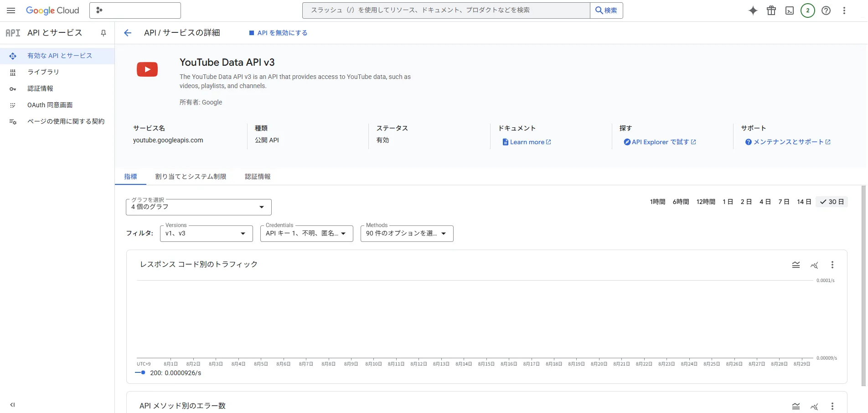Open Gemini AI assistant sparkle icon

753,10
